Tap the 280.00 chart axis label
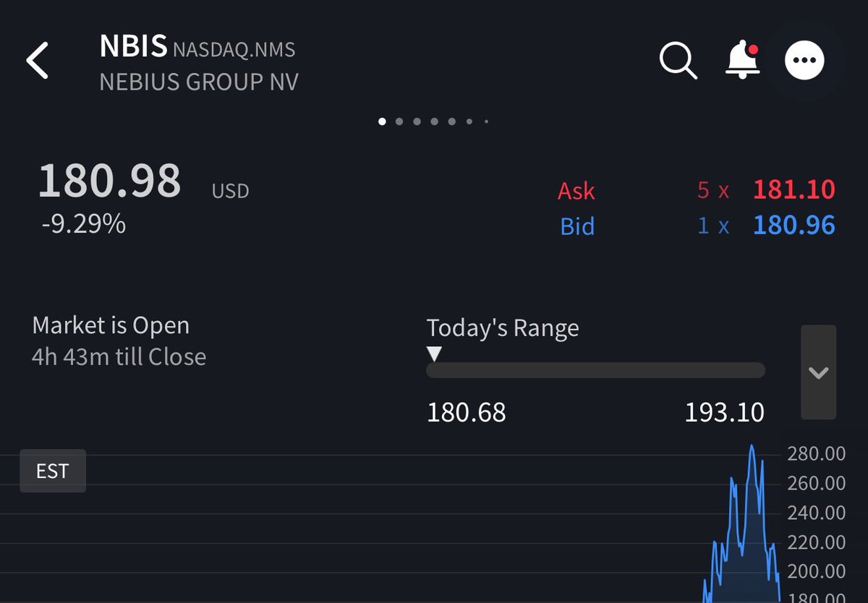The width and height of the screenshot is (868, 603). [x=816, y=454]
